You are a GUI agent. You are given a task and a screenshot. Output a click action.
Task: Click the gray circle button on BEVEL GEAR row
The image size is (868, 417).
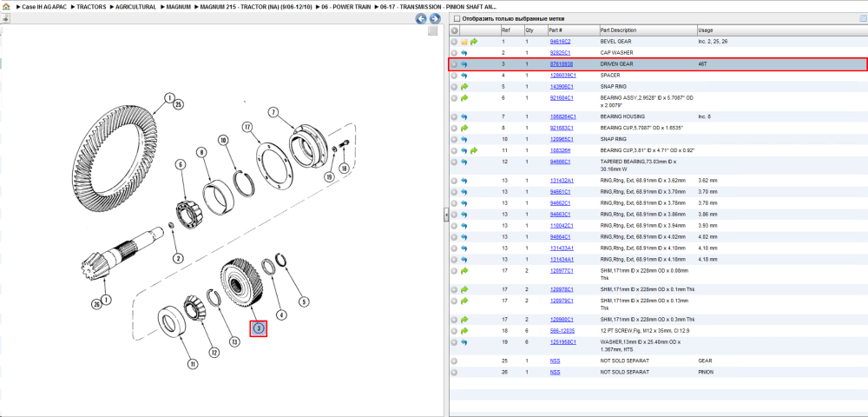click(455, 42)
